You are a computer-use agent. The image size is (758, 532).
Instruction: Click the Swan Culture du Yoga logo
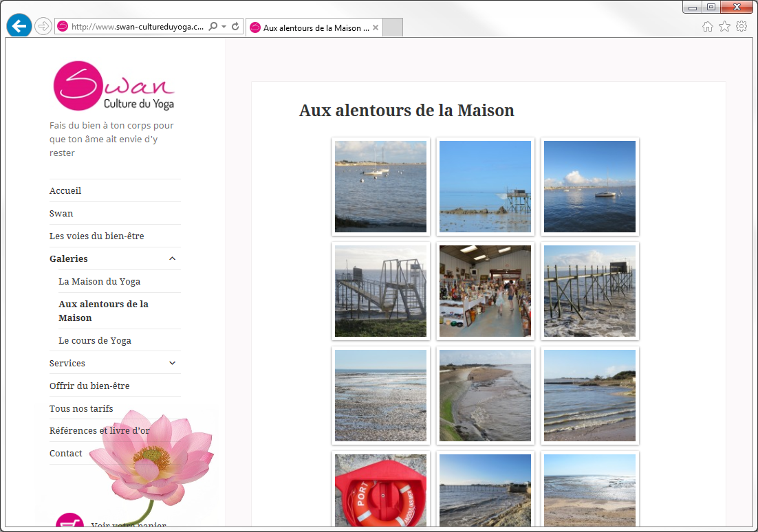click(x=114, y=86)
